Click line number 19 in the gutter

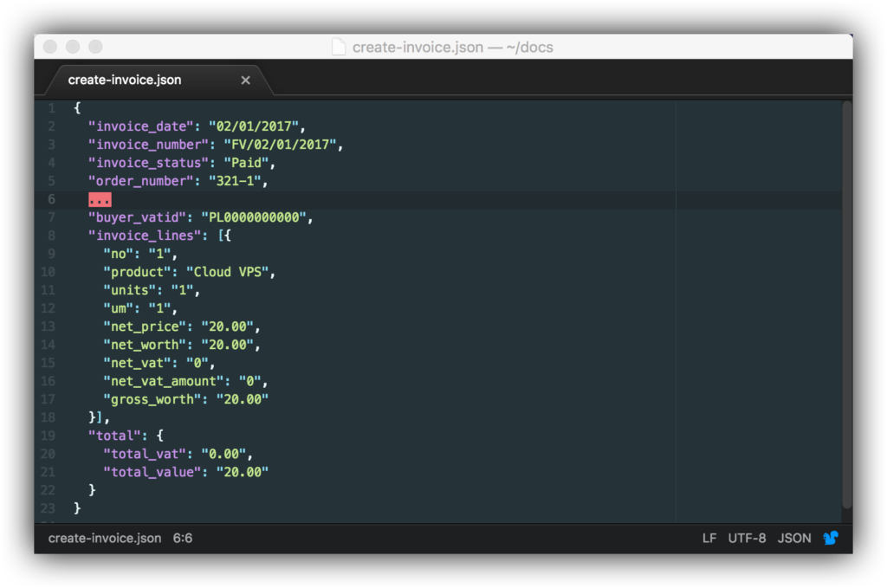tap(49, 436)
